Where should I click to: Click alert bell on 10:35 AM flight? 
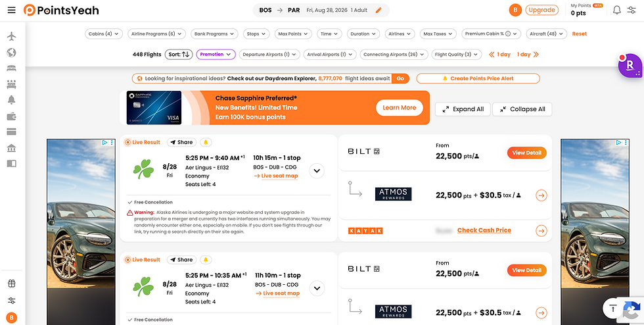click(x=206, y=260)
